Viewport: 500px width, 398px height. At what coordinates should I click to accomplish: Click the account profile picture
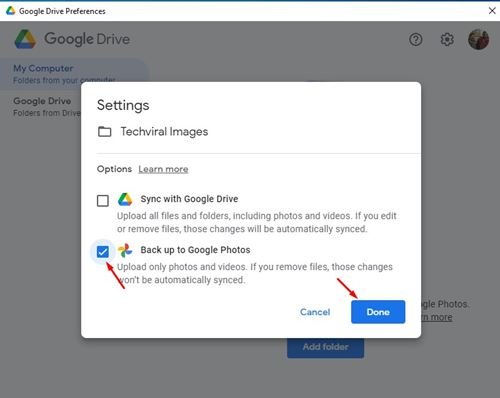478,39
